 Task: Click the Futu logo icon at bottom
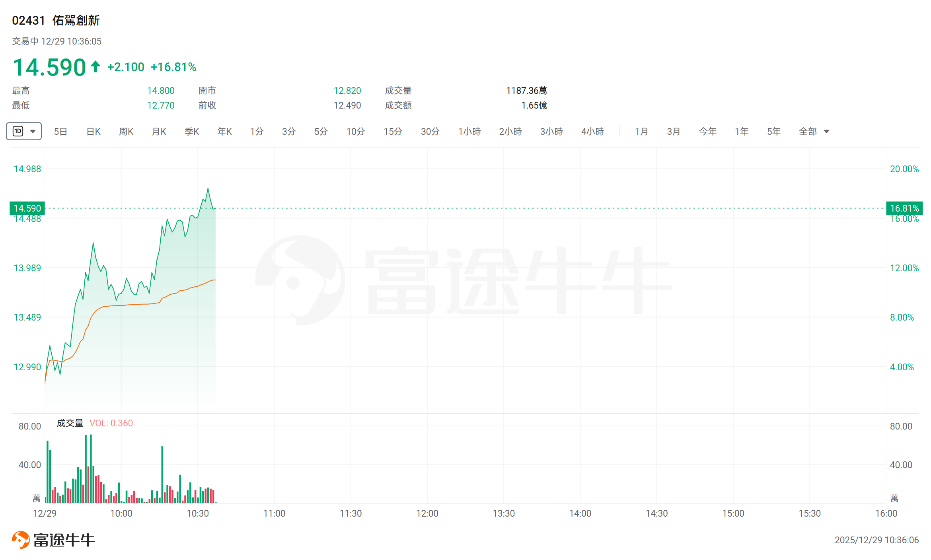pyautogui.click(x=21, y=540)
